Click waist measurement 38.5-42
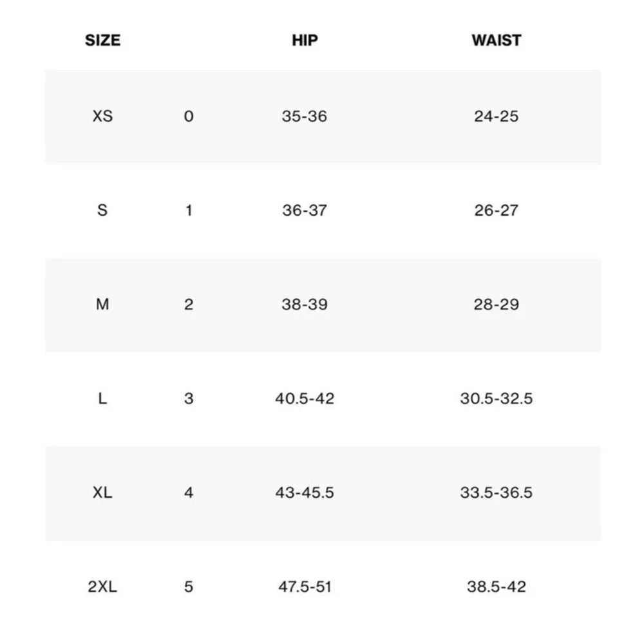This screenshot has width=644, height=644. 496,587
